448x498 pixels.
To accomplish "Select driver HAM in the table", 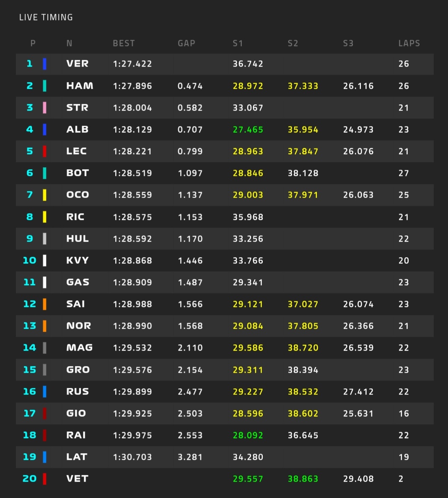I will pos(80,85).
